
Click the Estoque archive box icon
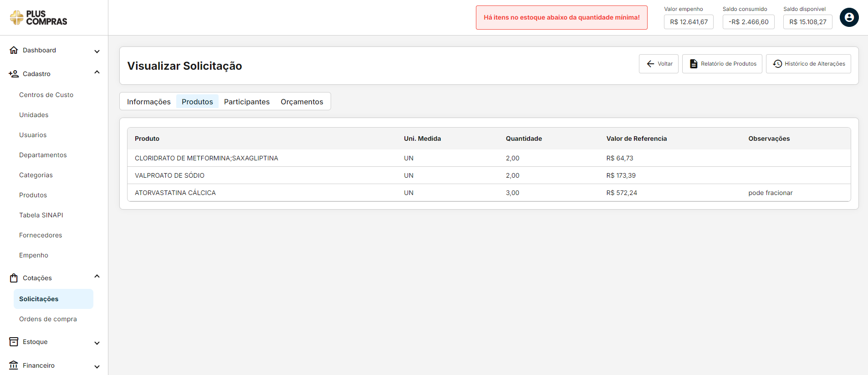14,342
